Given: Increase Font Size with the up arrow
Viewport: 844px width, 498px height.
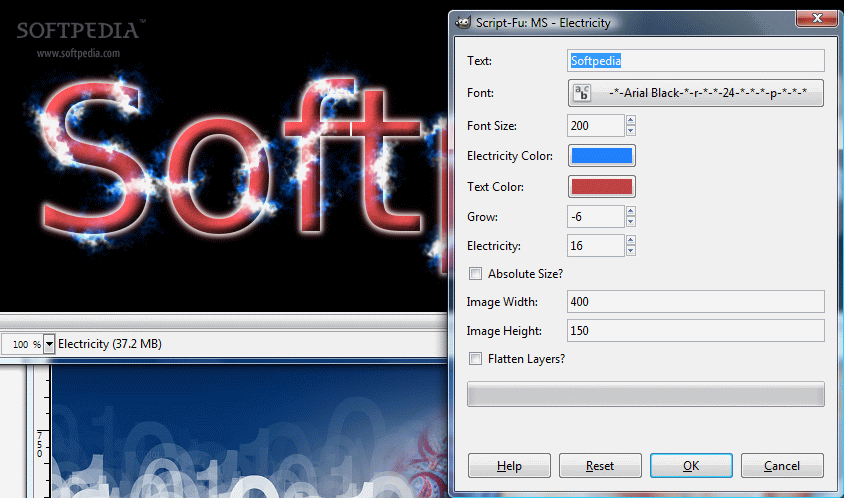Looking at the screenshot, I should pyautogui.click(x=631, y=120).
